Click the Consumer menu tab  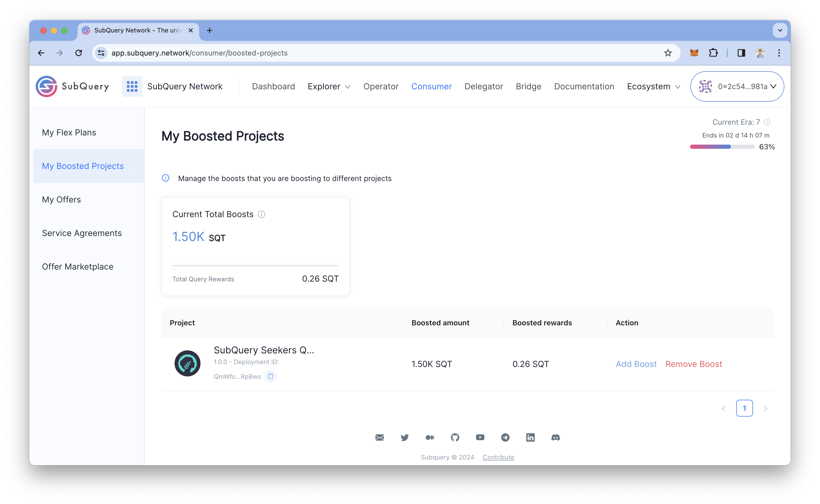pyautogui.click(x=432, y=86)
